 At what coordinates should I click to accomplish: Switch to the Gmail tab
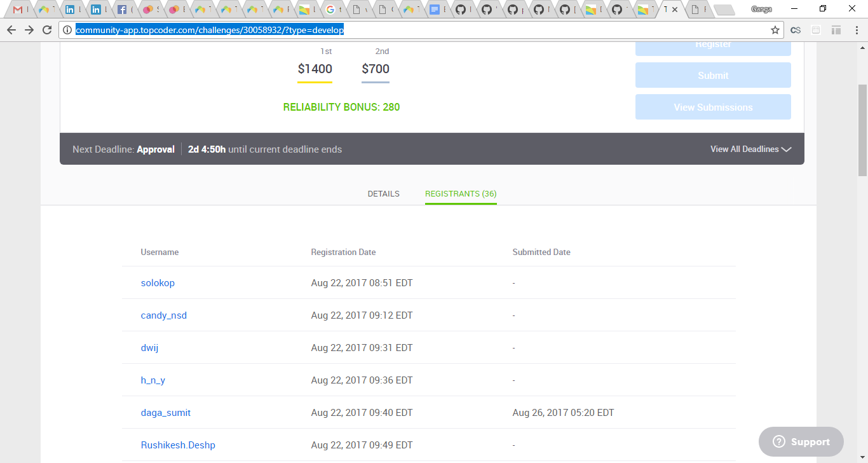tap(19, 10)
